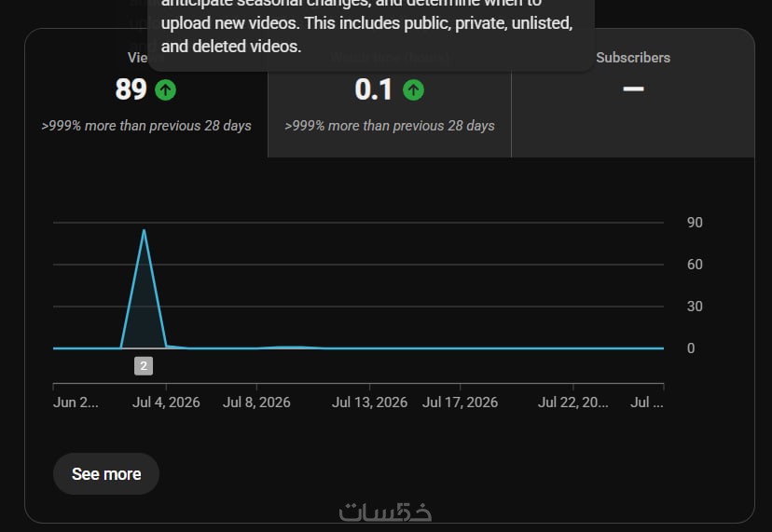Screen dimensions: 772x532
Task: Click the y-axis value 30
Action: [695, 307]
